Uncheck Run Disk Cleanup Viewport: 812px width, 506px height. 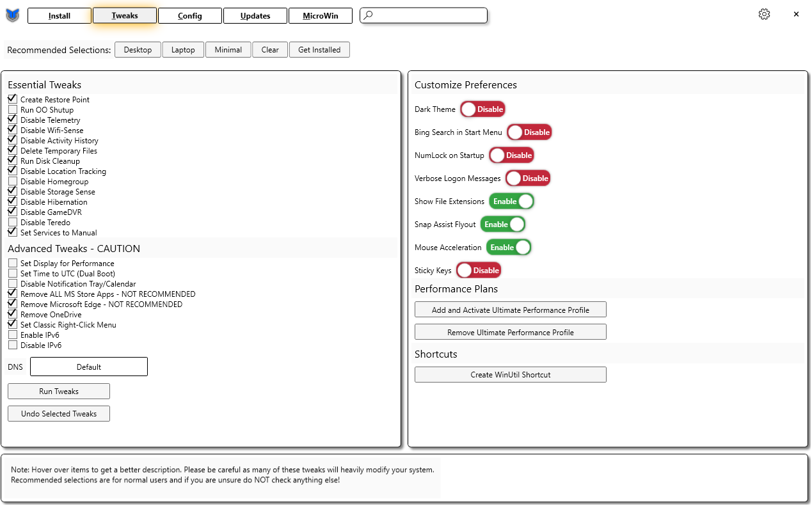point(13,161)
